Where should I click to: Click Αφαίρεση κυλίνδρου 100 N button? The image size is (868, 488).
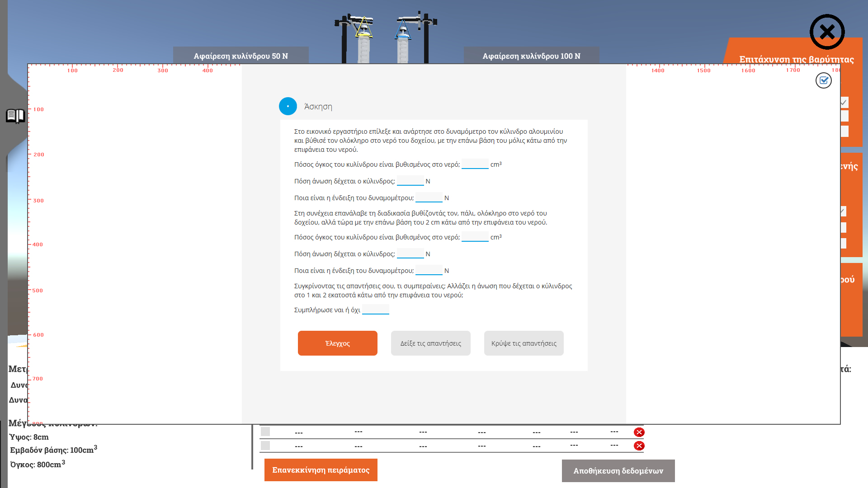(531, 56)
